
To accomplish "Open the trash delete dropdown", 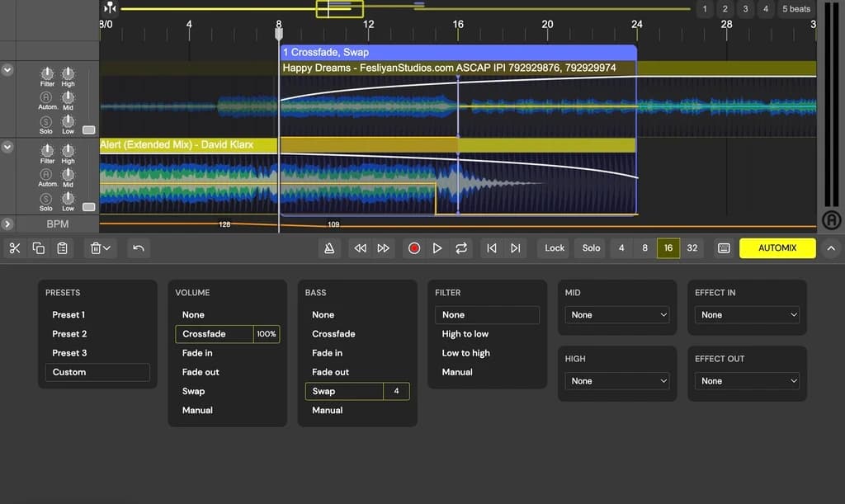I will click(x=100, y=248).
